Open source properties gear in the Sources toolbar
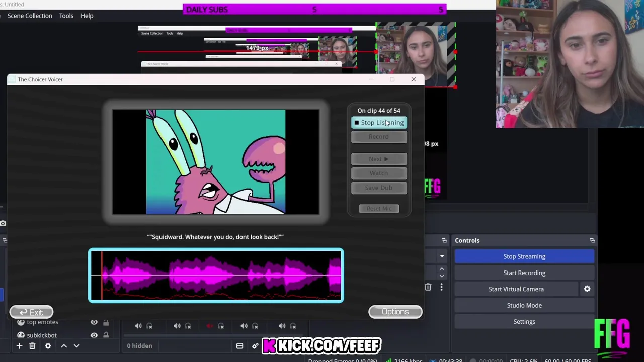Screen dimensions: 644x362 click(x=48, y=346)
